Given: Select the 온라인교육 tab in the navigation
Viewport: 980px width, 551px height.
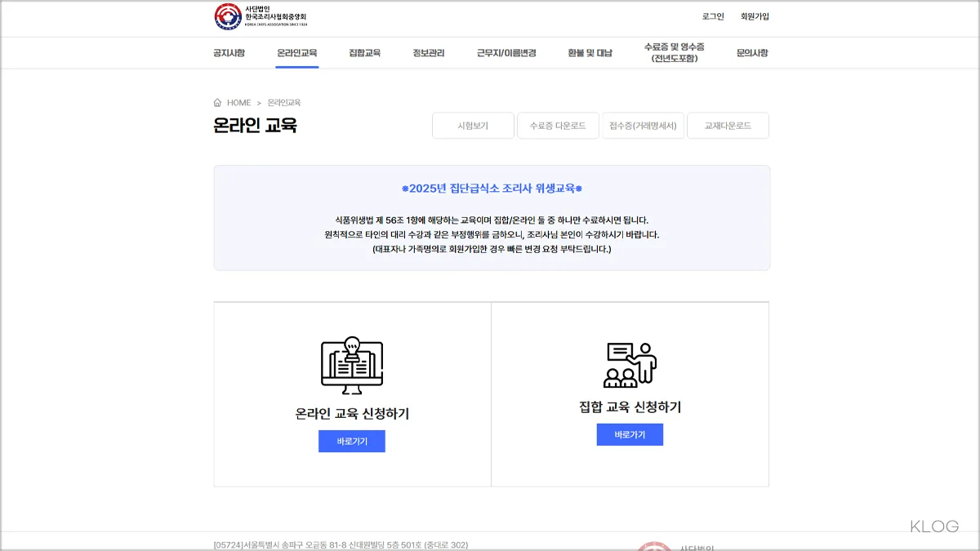Looking at the screenshot, I should pyautogui.click(x=296, y=51).
